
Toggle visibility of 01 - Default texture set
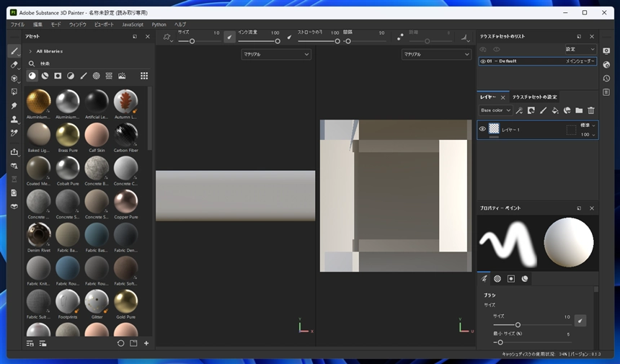tap(483, 61)
